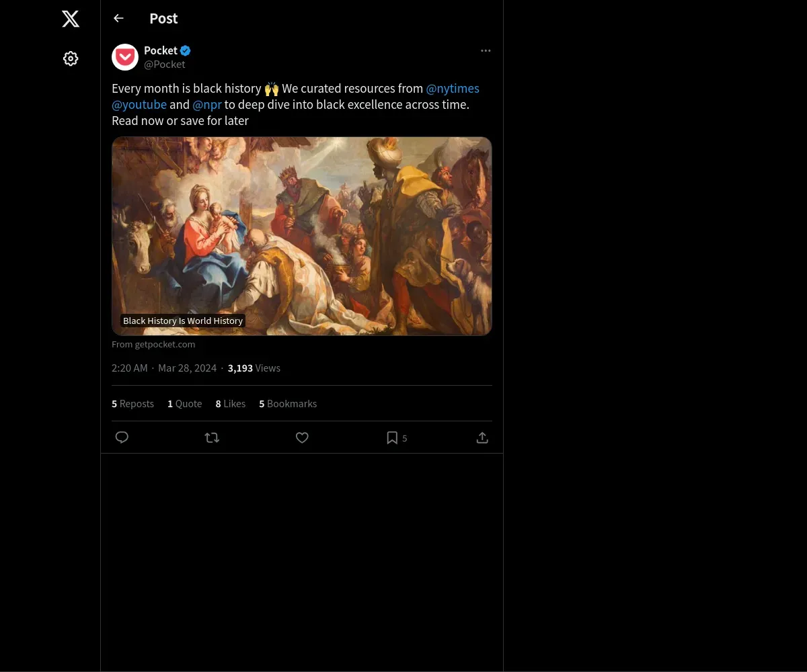Click the Pocket profile avatar
Viewport: 807px width, 672px height.
[125, 57]
